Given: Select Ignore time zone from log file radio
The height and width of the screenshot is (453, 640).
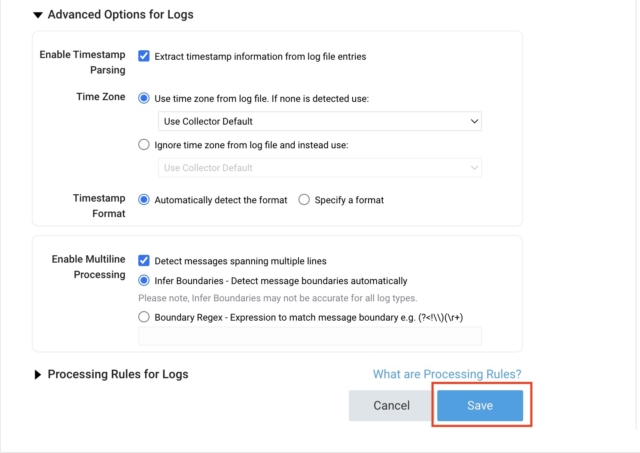Looking at the screenshot, I should pos(144,145).
